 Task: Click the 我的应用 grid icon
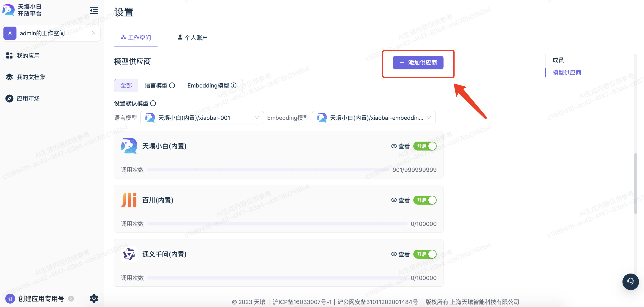click(9, 55)
